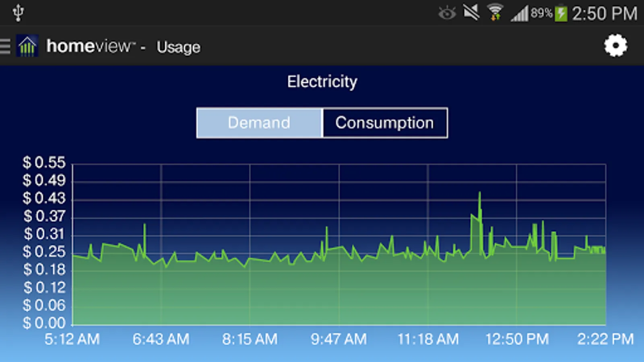The width and height of the screenshot is (644, 362).
Task: Tap the 2:50 PM status bar clock
Action: [x=605, y=14]
